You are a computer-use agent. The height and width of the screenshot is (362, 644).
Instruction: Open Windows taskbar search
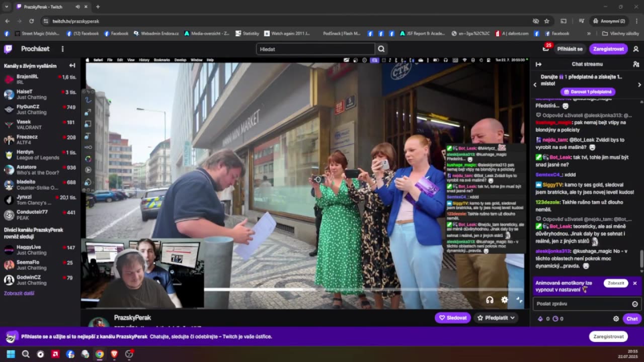pyautogui.click(x=26, y=354)
